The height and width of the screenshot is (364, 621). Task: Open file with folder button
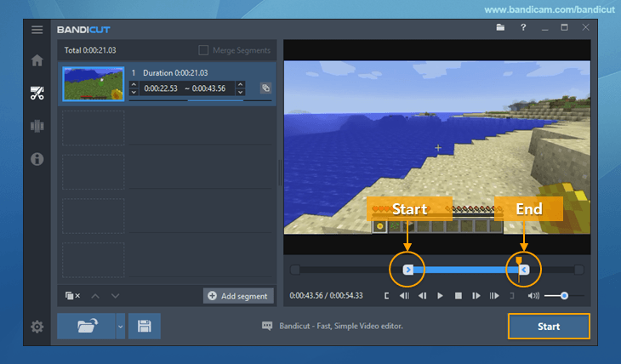(86, 326)
